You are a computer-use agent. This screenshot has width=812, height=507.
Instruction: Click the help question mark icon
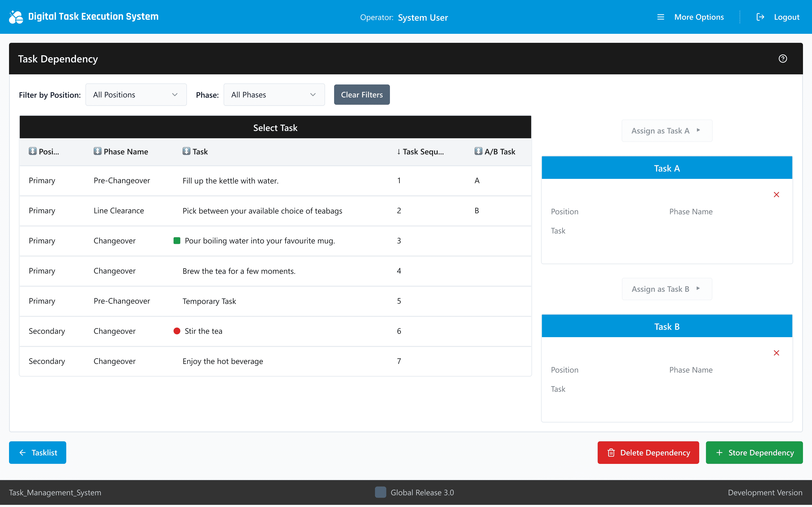782,59
